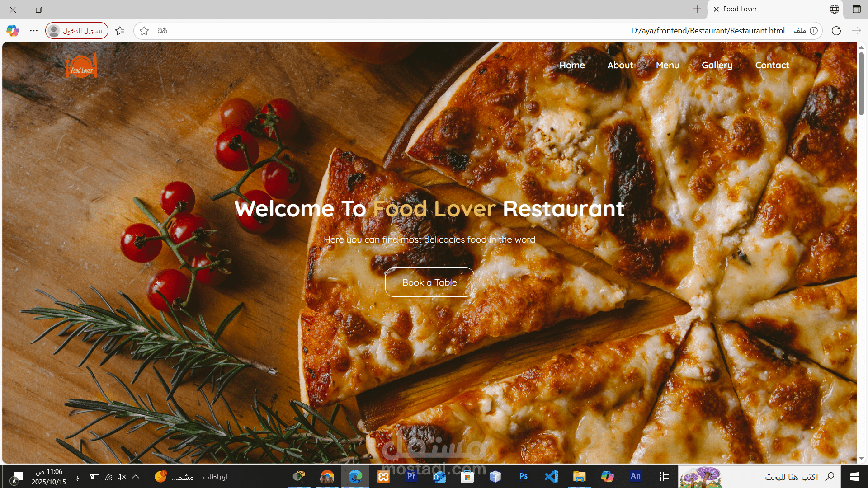This screenshot has width=868, height=488.
Task: Open Windows Start menu
Action: click(x=854, y=477)
